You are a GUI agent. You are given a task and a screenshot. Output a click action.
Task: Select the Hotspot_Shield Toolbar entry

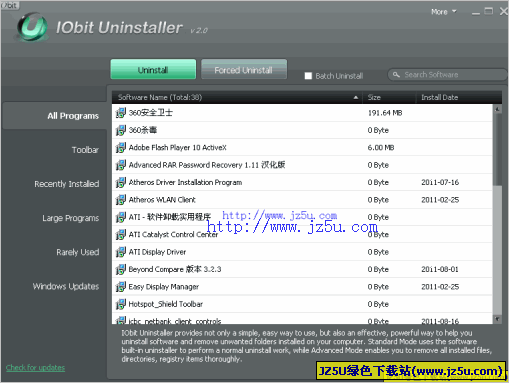pyautogui.click(x=302, y=304)
